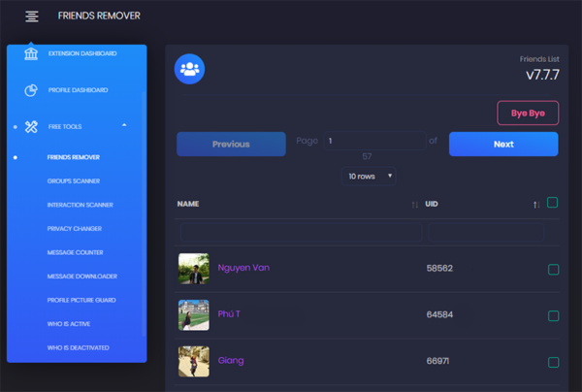This screenshot has width=582, height=392.
Task: Open the 10 rows dropdown
Action: click(369, 176)
